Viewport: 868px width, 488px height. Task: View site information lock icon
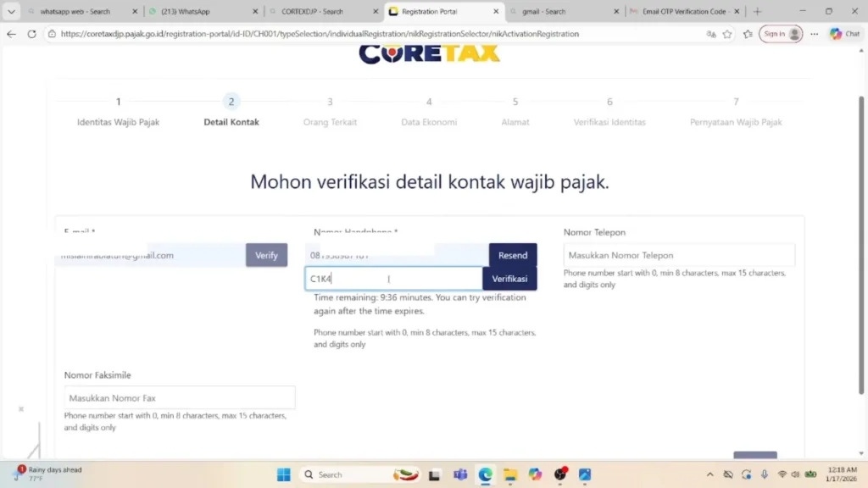[x=52, y=34]
